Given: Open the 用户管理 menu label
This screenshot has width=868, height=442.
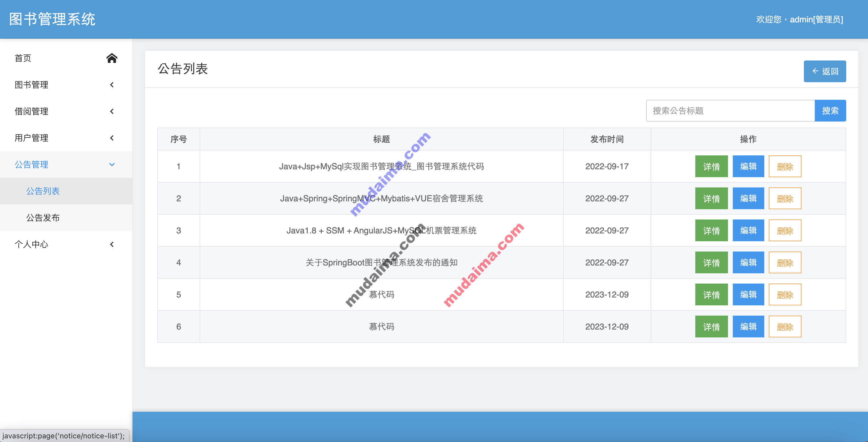Looking at the screenshot, I should click(31, 138).
